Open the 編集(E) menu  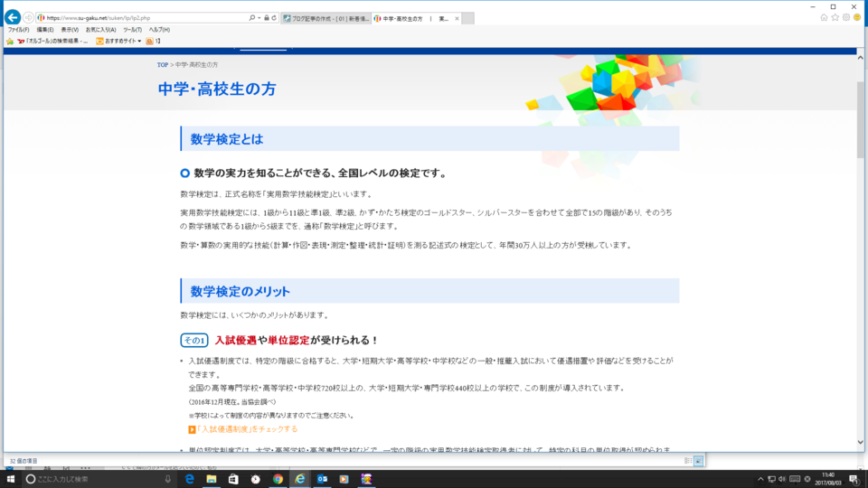[45, 30]
